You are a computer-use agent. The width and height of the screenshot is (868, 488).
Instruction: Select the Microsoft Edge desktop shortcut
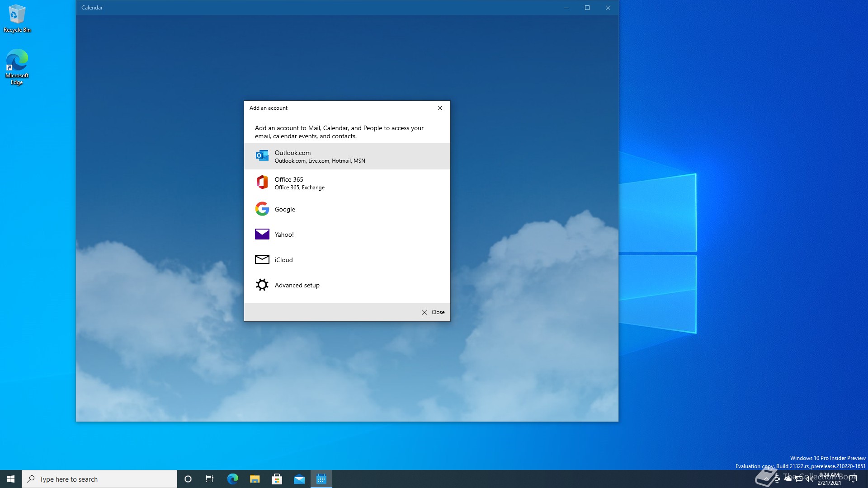(x=17, y=67)
